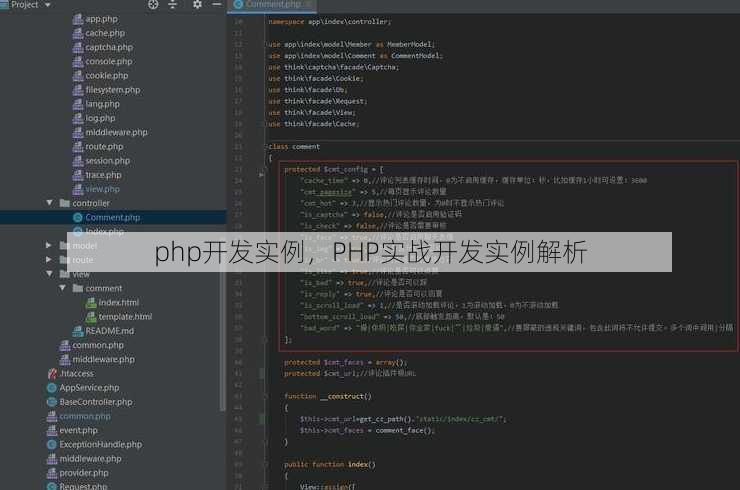This screenshot has width=740, height=490.
Task: Select Comment.php in project tree
Action: click(112, 217)
